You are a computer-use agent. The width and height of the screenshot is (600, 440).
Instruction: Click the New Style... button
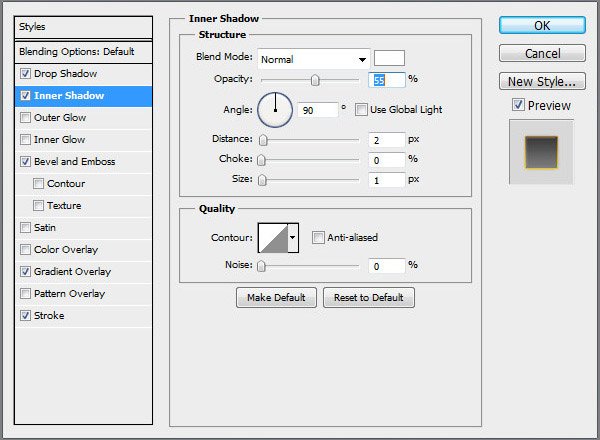(541, 81)
